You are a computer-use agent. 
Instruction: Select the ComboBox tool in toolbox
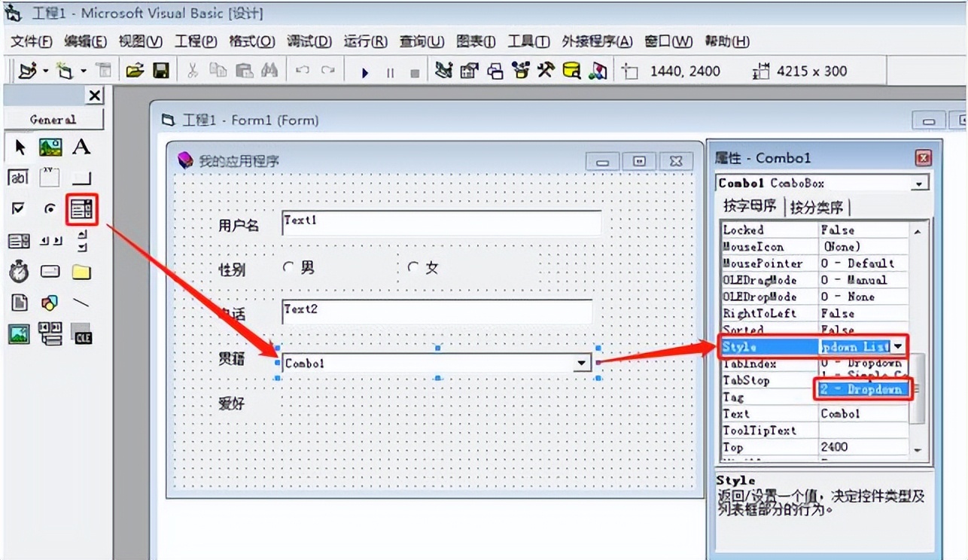point(81,209)
